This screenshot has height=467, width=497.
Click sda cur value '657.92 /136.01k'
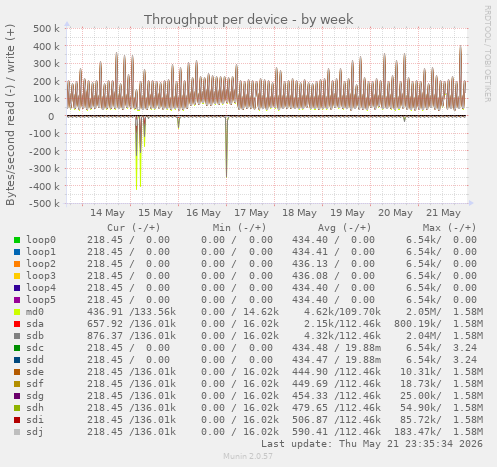click(131, 324)
